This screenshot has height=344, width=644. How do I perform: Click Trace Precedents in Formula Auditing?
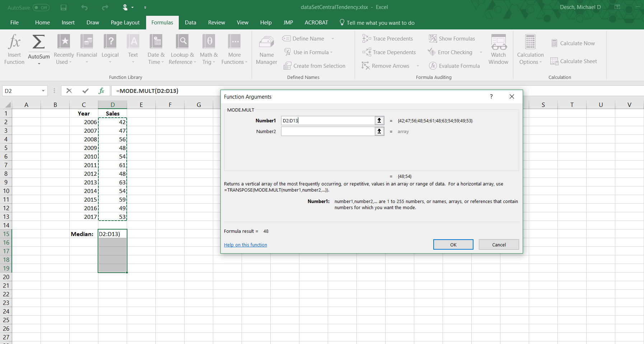point(388,39)
